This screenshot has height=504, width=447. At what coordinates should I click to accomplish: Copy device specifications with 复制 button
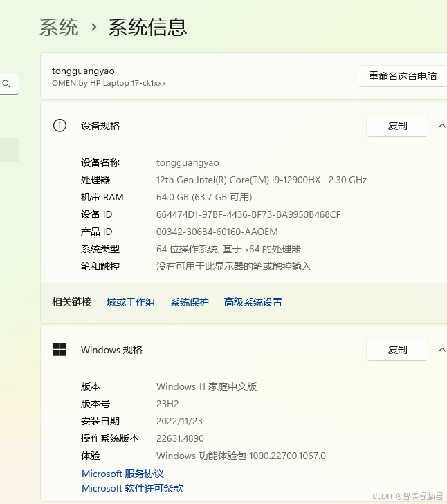coord(397,126)
